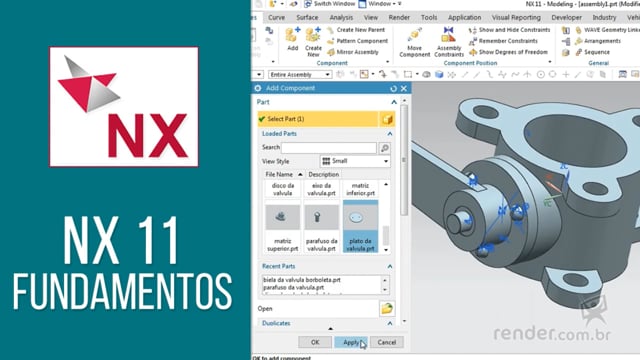Select parafuso da valvula.prt in Recent Parts
The image size is (640, 360).
point(293,287)
